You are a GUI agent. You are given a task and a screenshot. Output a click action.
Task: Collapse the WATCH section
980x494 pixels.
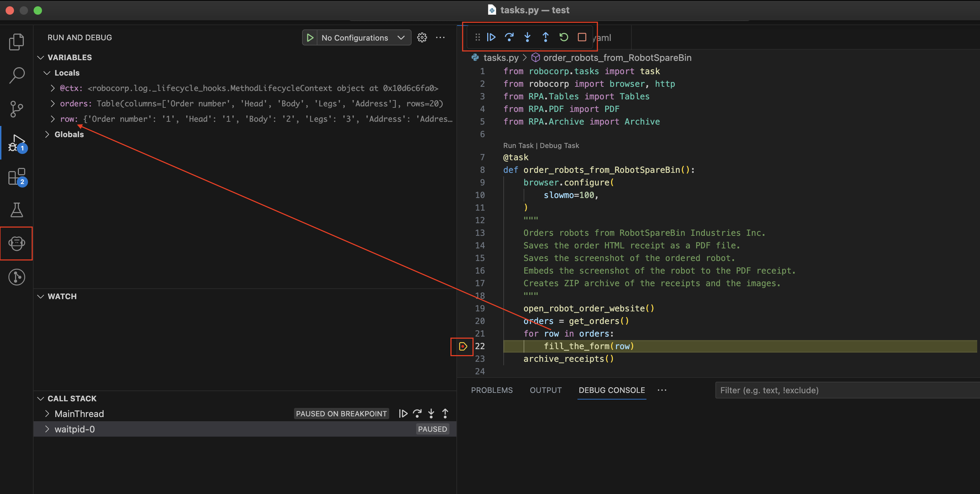tap(41, 297)
